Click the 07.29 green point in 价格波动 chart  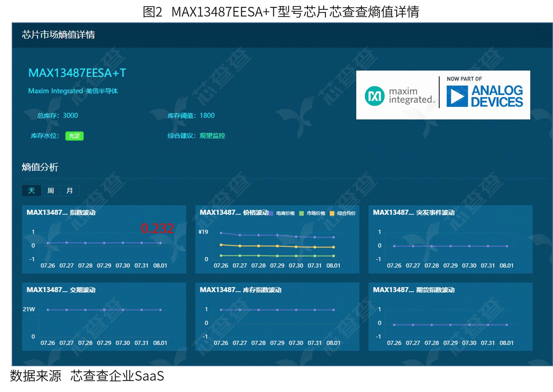click(x=277, y=256)
